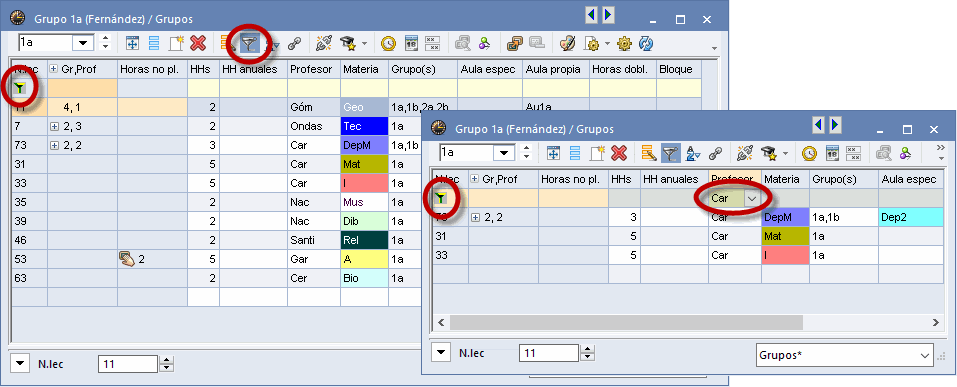Click the xx grid icon in left window toolbar
This screenshot has height=387, width=957.
pyautogui.click(x=432, y=43)
